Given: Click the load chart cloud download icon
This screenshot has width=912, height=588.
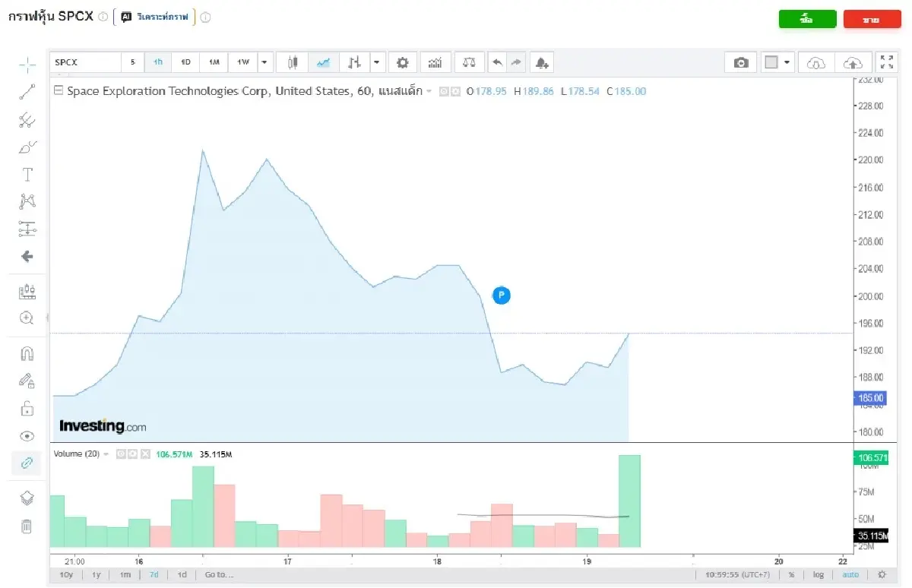Looking at the screenshot, I should tap(815, 62).
